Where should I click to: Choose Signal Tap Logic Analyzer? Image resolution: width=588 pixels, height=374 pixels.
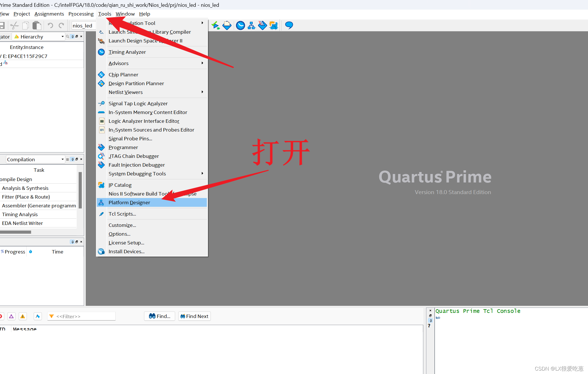152,104
